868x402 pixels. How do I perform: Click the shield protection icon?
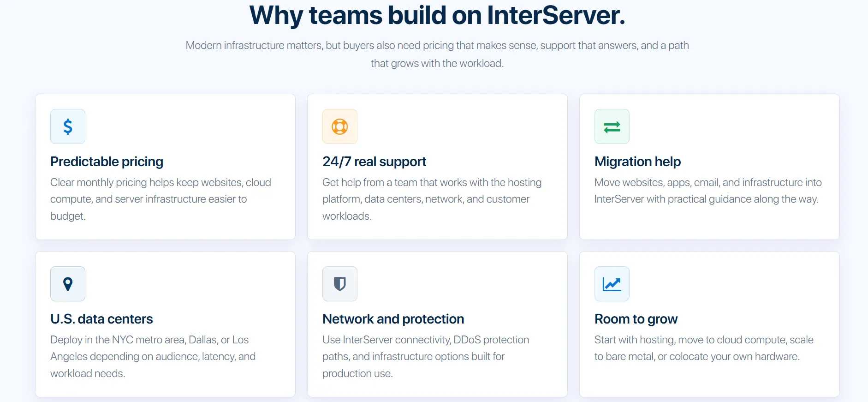coord(340,284)
